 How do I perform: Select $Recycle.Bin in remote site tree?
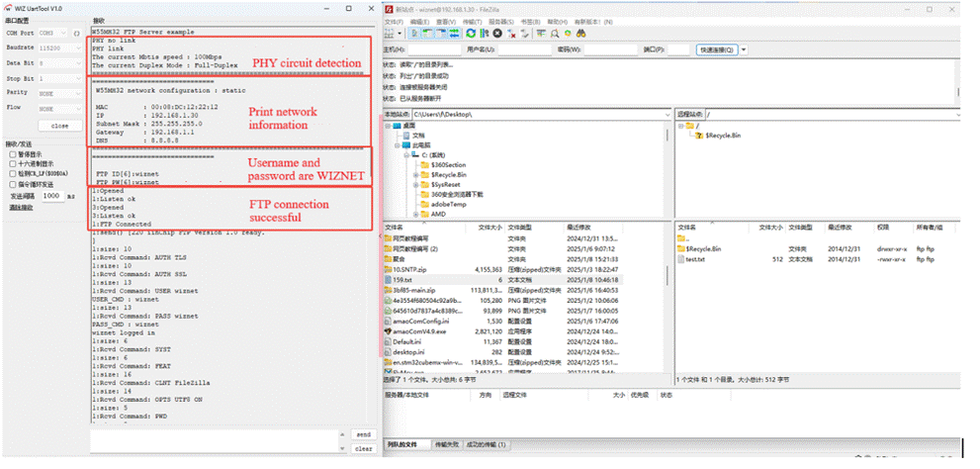tap(723, 136)
